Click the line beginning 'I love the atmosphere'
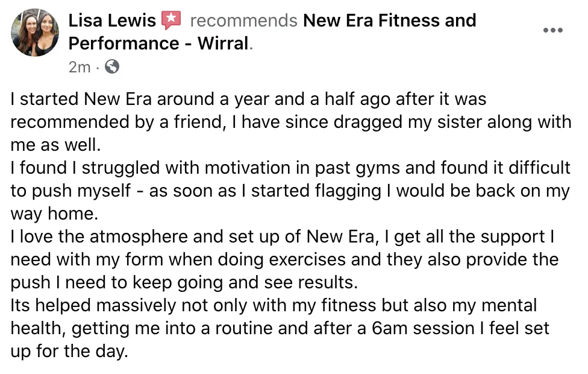Viewport: 588px width, 374px height. (x=283, y=236)
